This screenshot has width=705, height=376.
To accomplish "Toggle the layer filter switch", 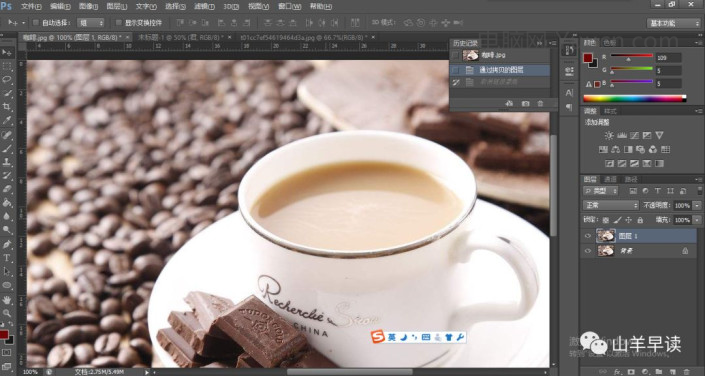I will click(700, 191).
